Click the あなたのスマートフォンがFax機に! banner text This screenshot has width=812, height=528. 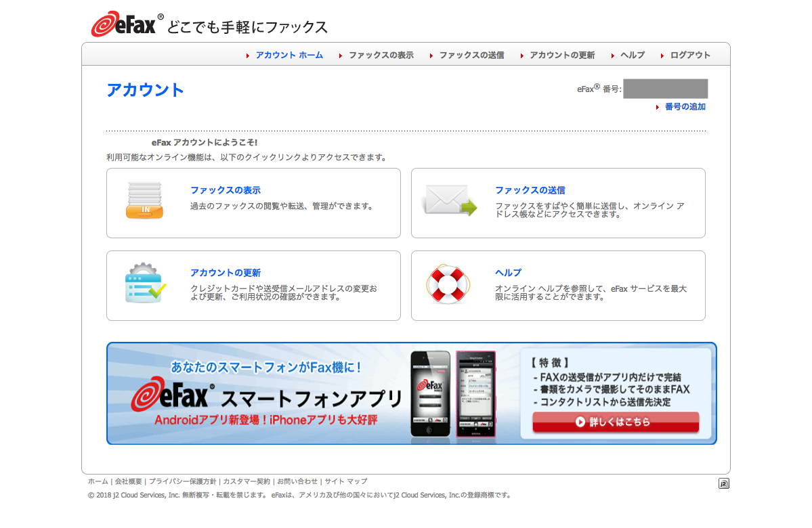pos(265,367)
